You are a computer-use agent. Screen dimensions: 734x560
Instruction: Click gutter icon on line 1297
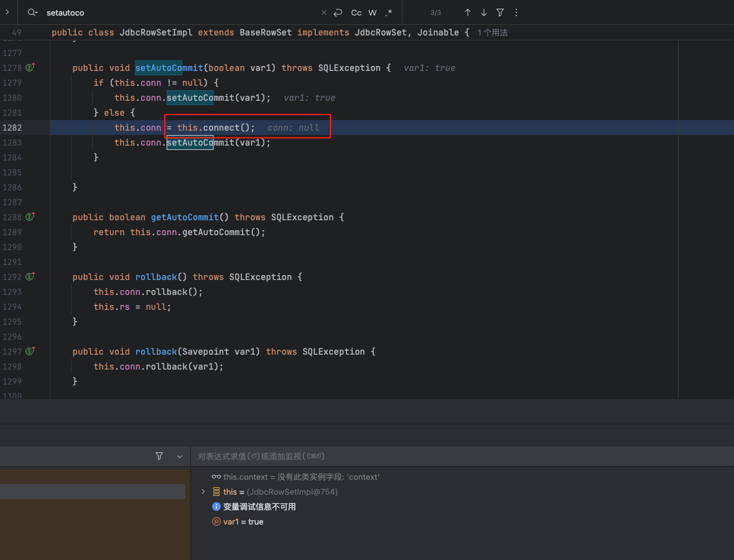click(x=30, y=351)
